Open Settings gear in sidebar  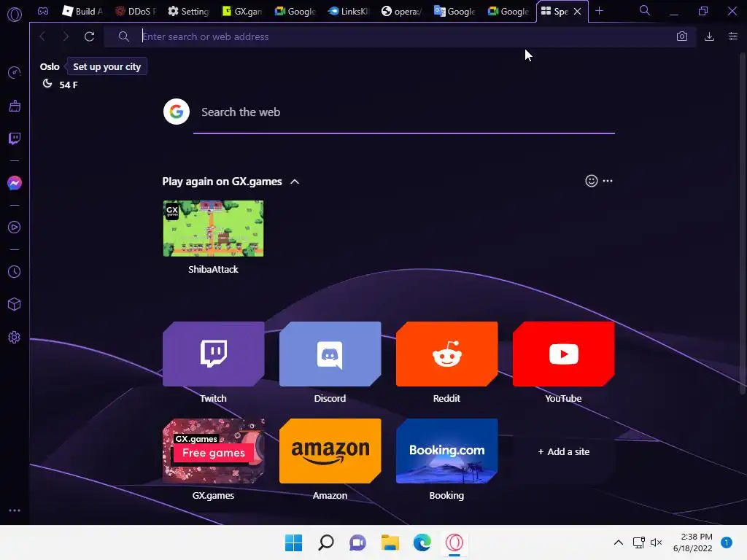click(15, 337)
